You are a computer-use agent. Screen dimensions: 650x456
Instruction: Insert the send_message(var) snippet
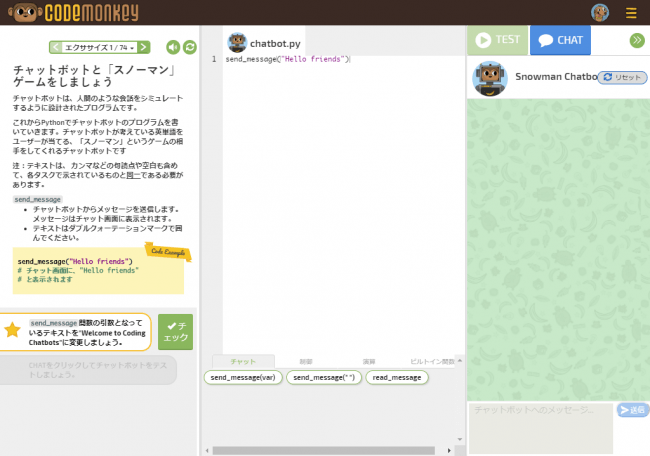(243, 377)
